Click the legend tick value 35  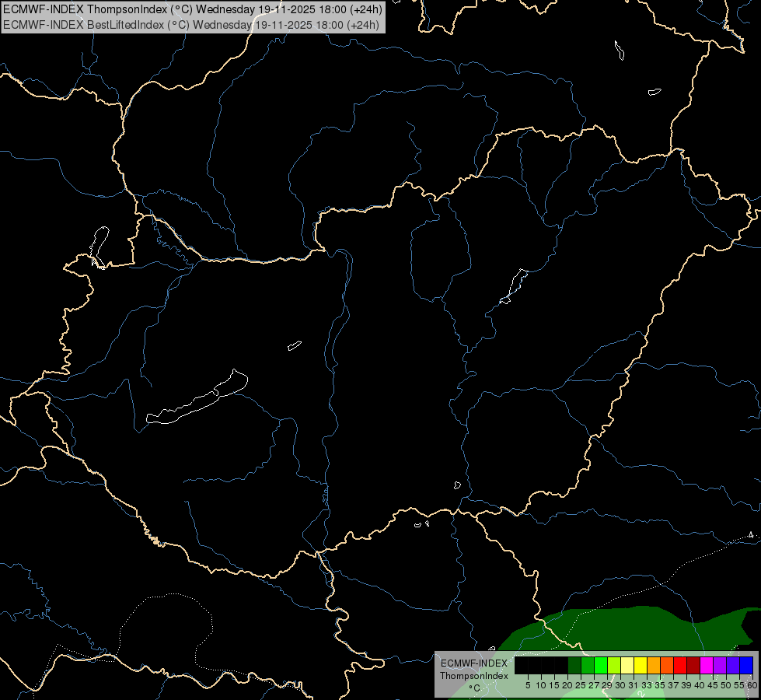660,685
